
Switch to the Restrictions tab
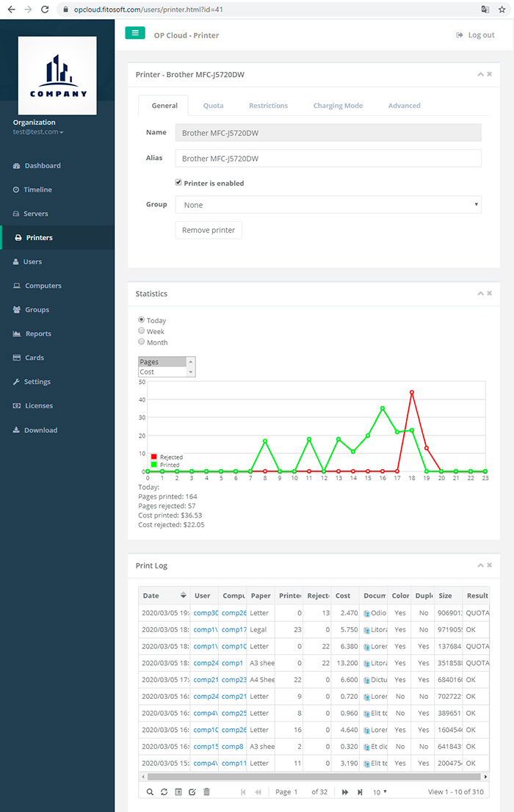[x=269, y=106]
